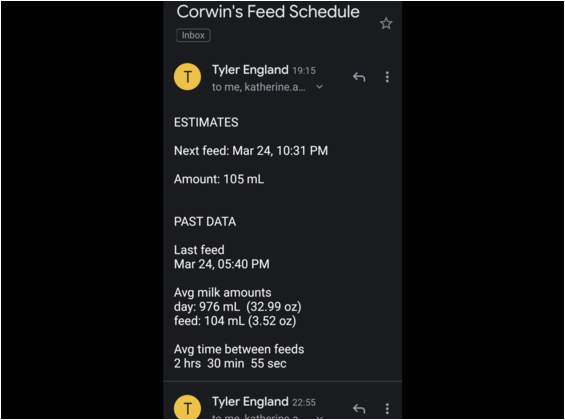Reply to the 22:55 Tyler England message

[x=359, y=408]
